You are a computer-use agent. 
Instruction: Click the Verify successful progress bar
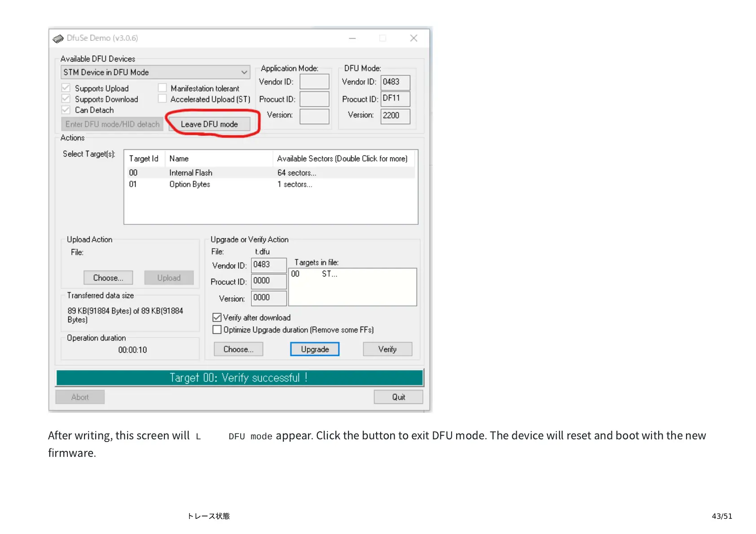(x=239, y=378)
